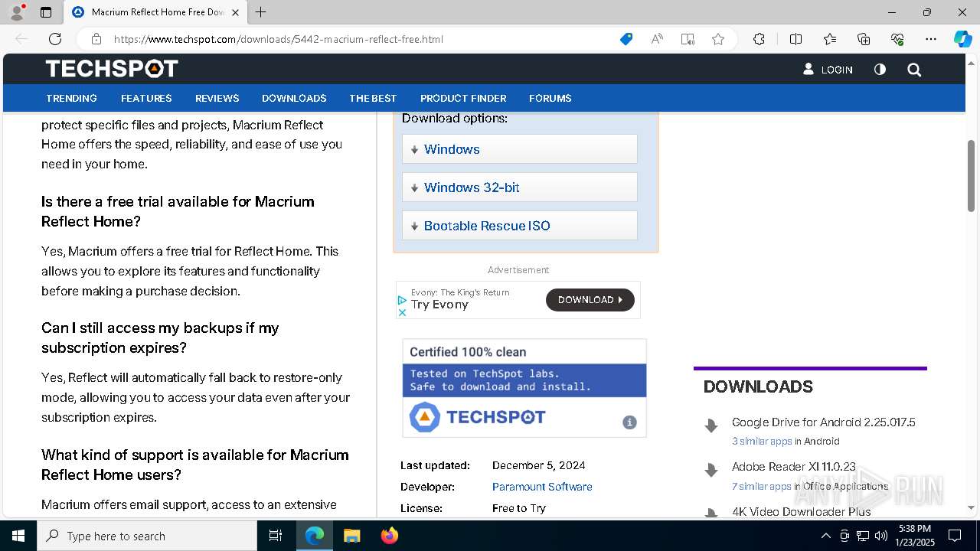Launch Firefox from the taskbar
Screen dimensions: 980x551
tap(390, 536)
